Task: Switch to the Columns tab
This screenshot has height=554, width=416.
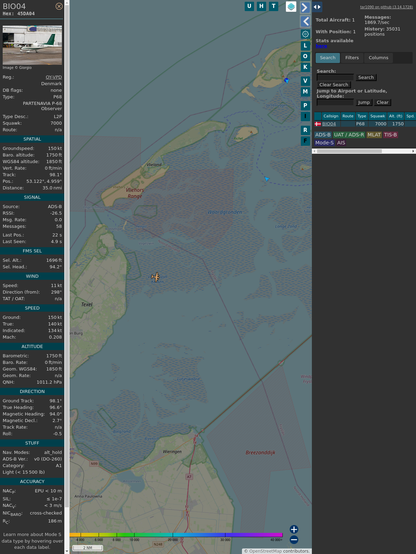Action: 378,58
